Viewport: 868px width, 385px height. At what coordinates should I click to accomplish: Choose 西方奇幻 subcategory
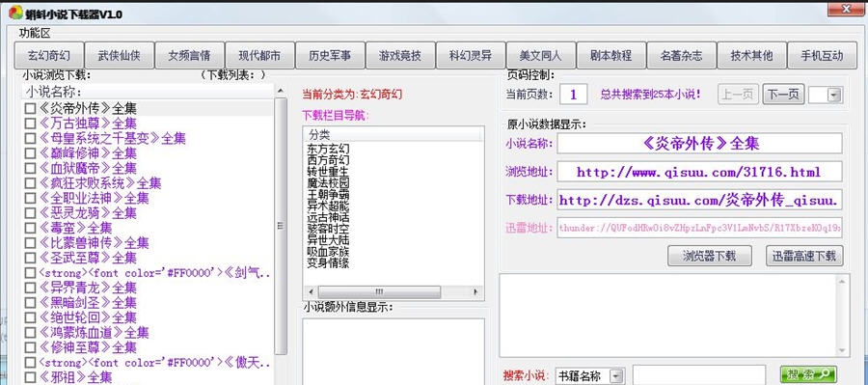328,160
